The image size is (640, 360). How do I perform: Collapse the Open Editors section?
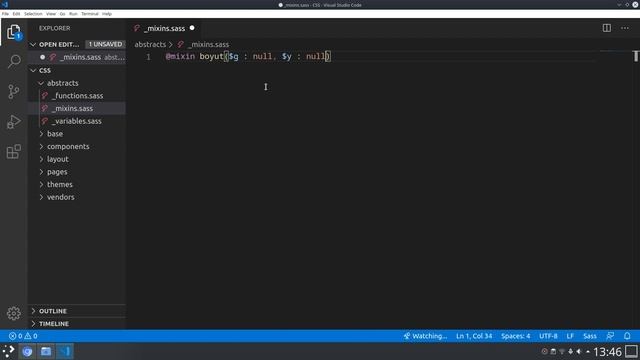click(33, 44)
